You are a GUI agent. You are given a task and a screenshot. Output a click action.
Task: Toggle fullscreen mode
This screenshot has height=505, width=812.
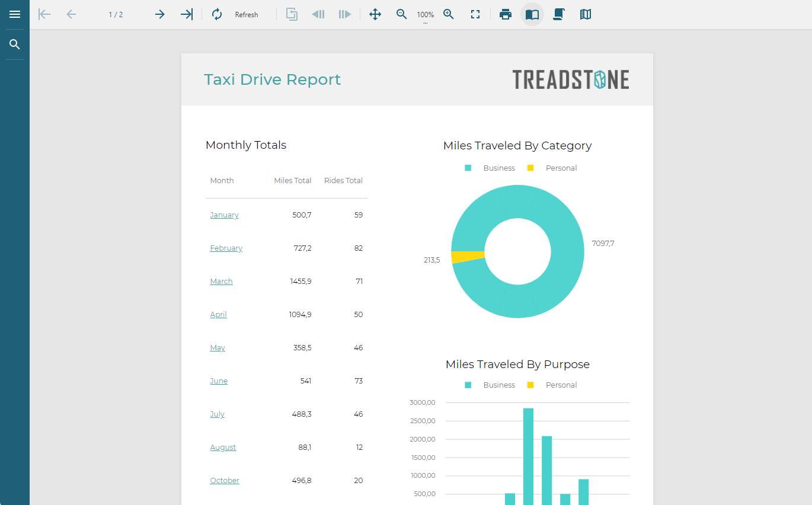475,14
